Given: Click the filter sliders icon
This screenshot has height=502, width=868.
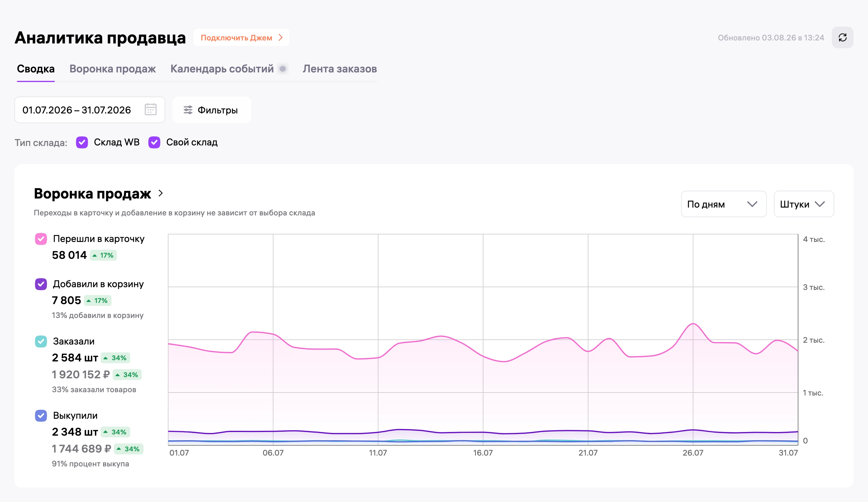Looking at the screenshot, I should click(188, 110).
